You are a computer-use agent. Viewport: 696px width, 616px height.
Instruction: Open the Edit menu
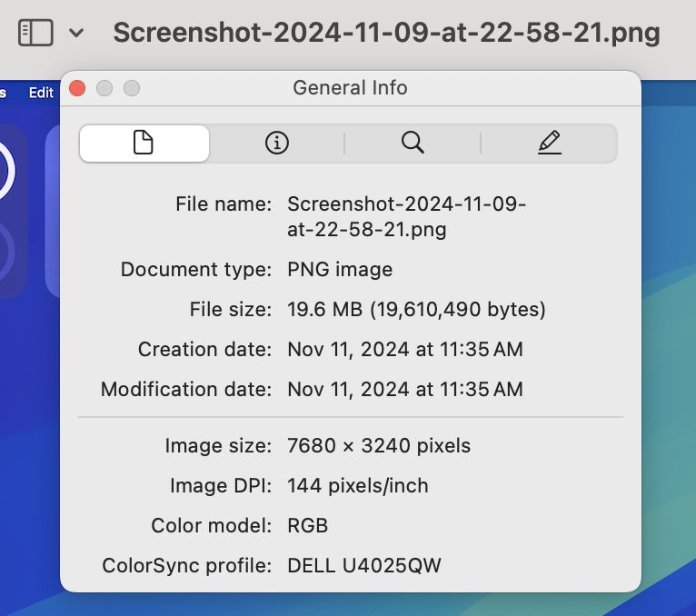(x=41, y=93)
